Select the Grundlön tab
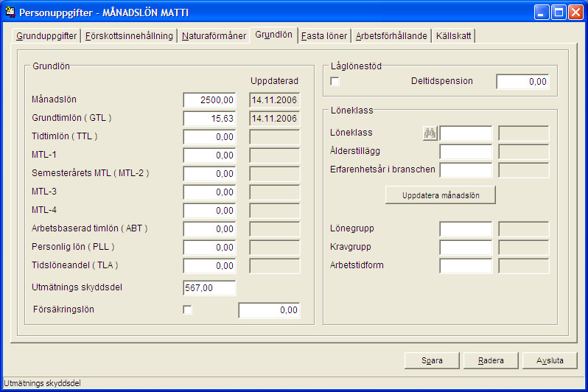 274,35
